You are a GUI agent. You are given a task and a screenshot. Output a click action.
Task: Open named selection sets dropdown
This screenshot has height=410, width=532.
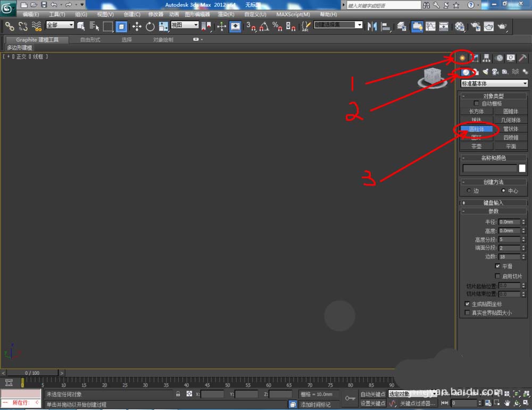[338, 25]
